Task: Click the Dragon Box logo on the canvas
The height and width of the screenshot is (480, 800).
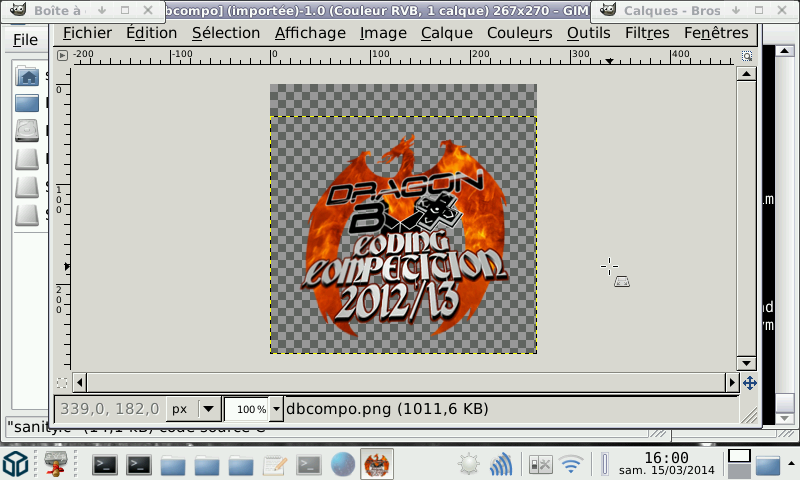Action: (x=403, y=237)
